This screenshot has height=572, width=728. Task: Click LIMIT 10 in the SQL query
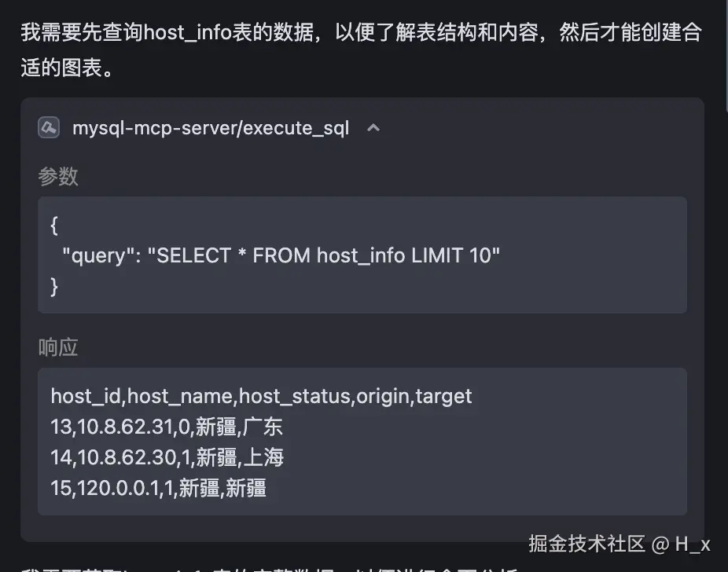tap(454, 255)
